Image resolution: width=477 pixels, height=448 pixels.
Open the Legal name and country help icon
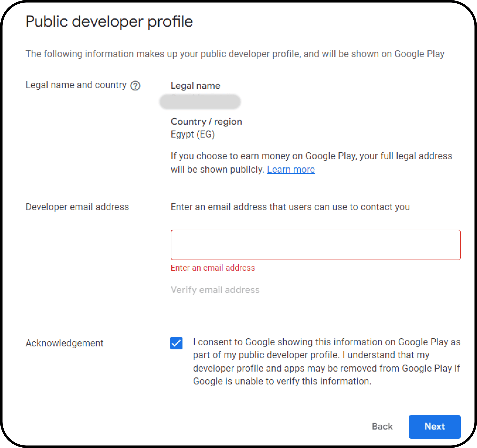pyautogui.click(x=135, y=85)
